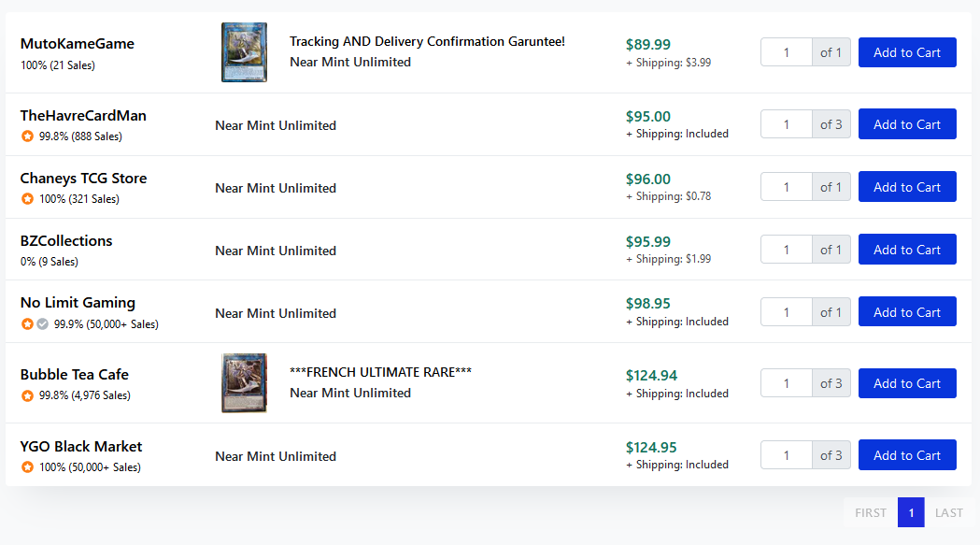Viewport: 980px width, 545px height.
Task: Add YGO Black Market listing to cart
Action: point(907,455)
